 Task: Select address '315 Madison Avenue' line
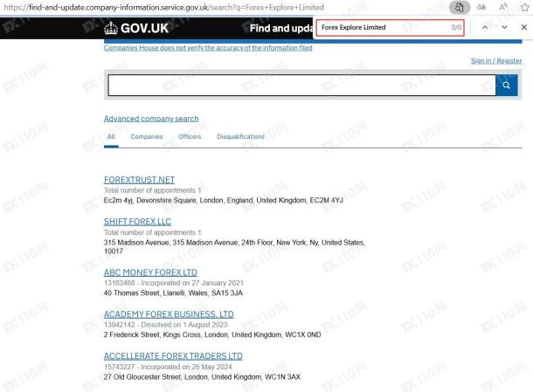tap(234, 243)
